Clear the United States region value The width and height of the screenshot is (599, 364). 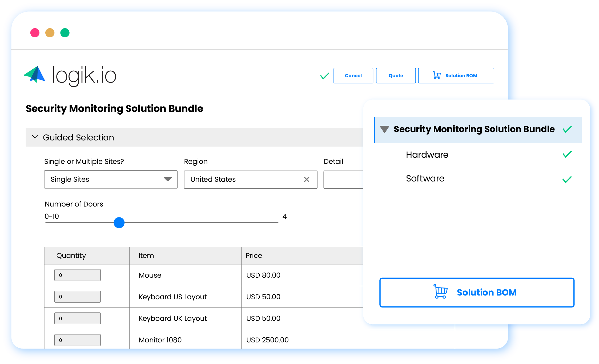tap(307, 180)
